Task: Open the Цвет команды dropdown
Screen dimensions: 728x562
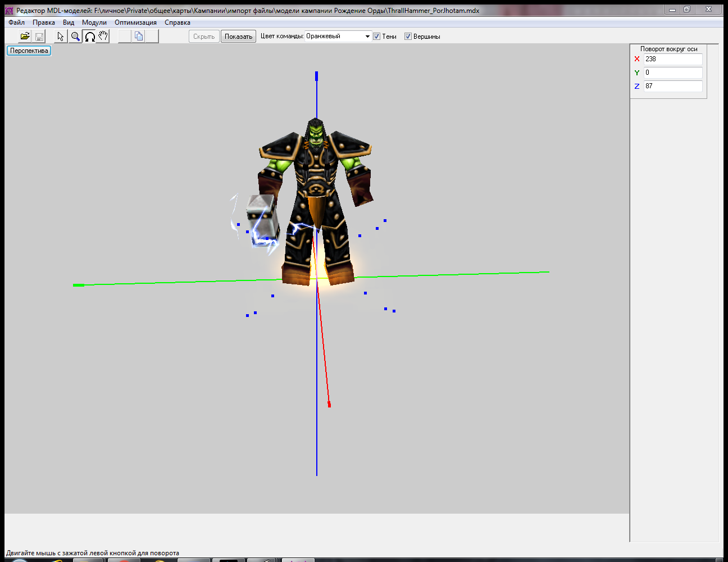Action: click(338, 36)
